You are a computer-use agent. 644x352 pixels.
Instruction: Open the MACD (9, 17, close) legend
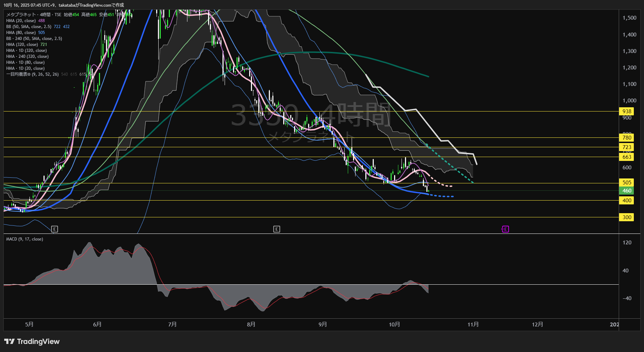click(25, 239)
